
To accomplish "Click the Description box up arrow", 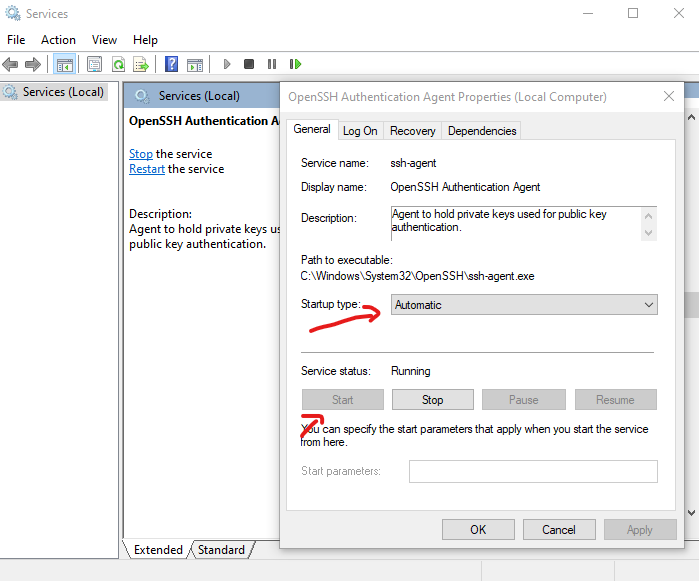I will 649,216.
